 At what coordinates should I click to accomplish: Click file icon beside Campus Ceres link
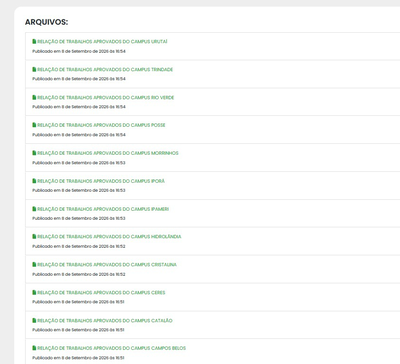tap(34, 293)
